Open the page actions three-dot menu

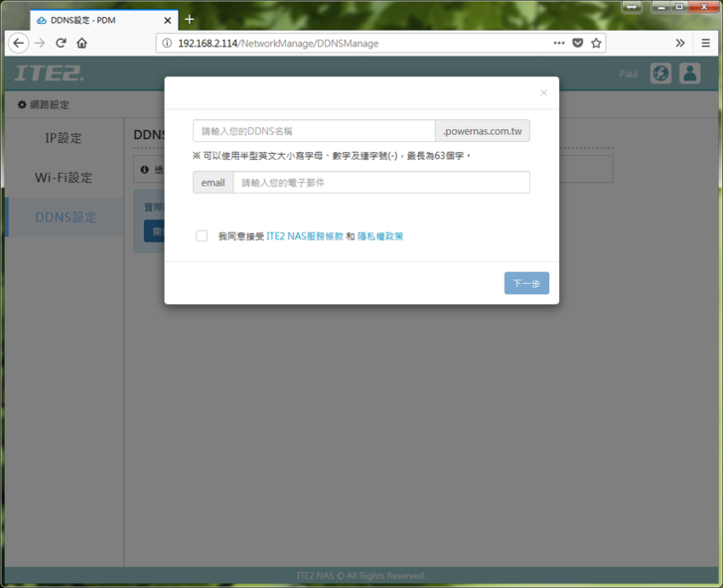click(558, 43)
